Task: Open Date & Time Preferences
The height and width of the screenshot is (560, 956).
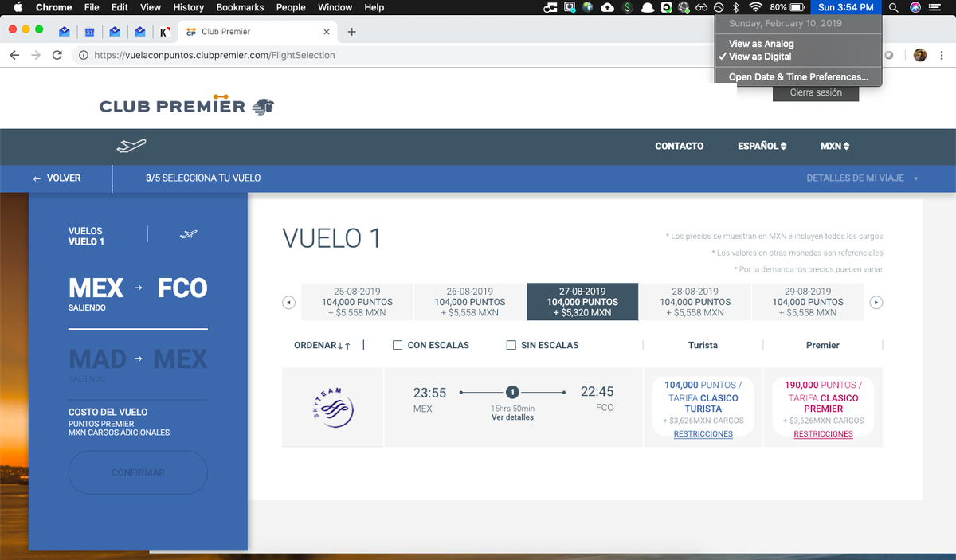Action: coord(798,77)
